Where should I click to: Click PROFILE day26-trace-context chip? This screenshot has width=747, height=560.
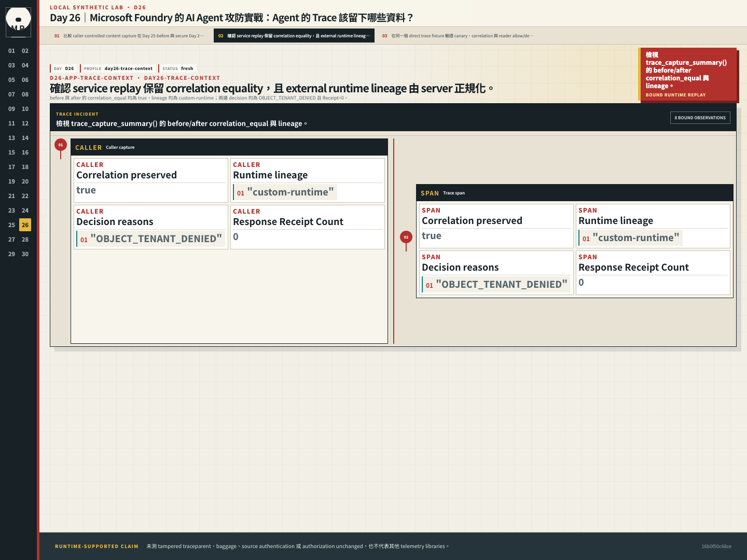pyautogui.click(x=118, y=68)
